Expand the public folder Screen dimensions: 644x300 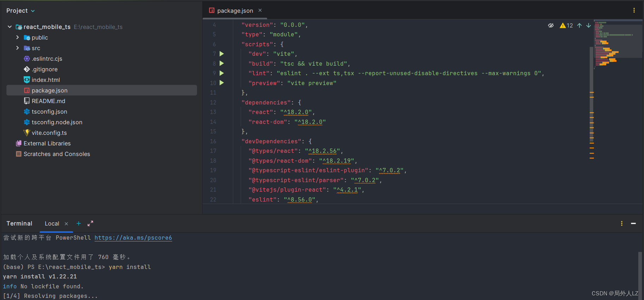pos(18,37)
